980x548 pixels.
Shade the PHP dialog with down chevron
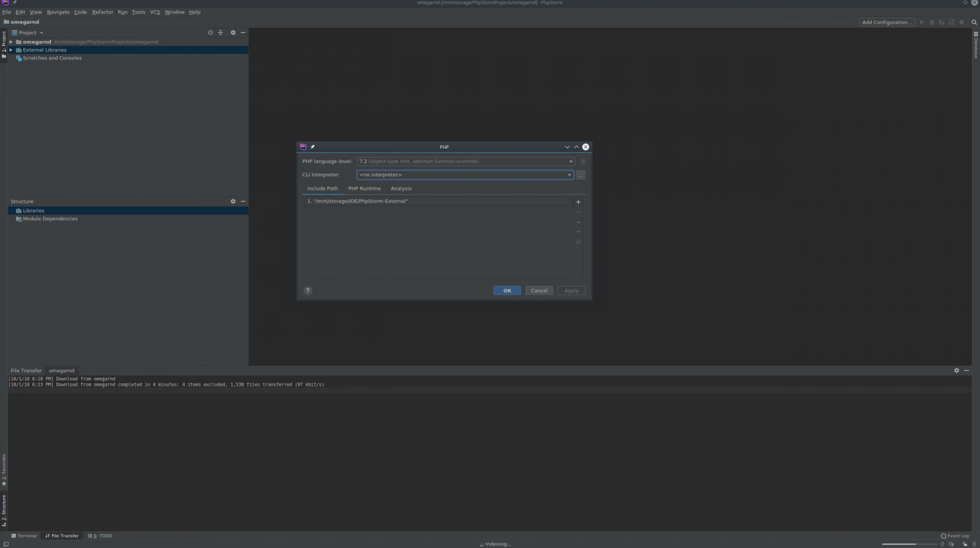tap(567, 147)
